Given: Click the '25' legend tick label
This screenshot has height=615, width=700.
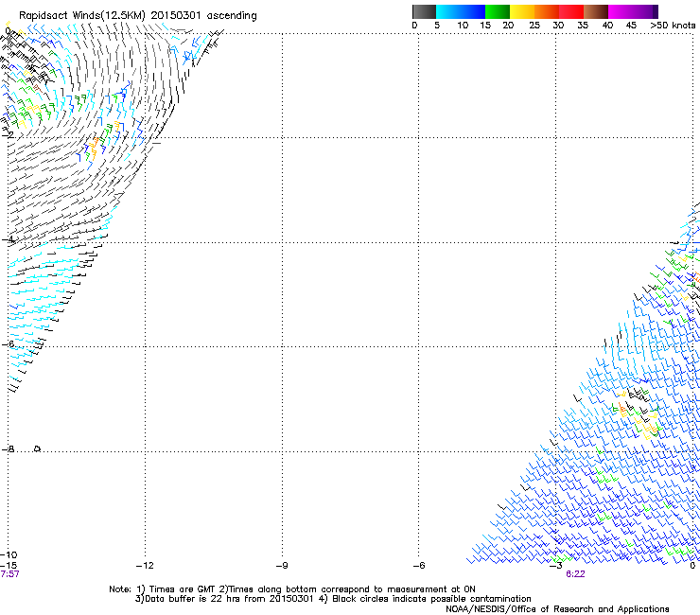Looking at the screenshot, I should [534, 25].
